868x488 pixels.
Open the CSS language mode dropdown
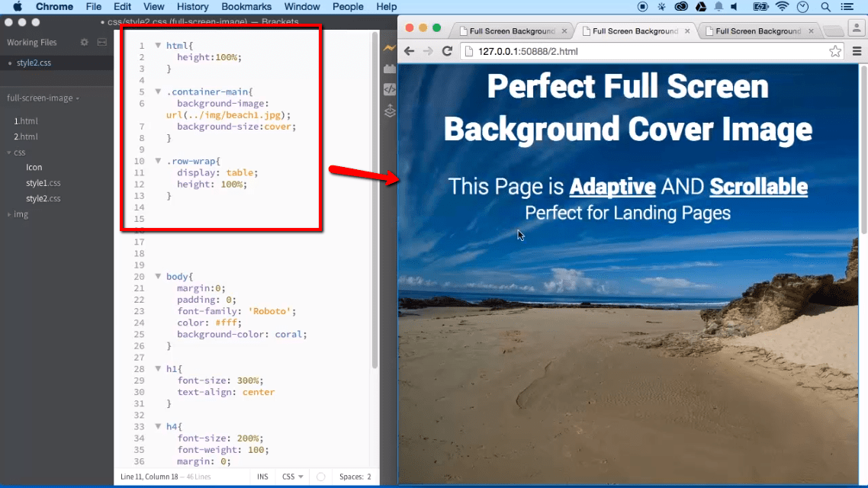tap(292, 477)
